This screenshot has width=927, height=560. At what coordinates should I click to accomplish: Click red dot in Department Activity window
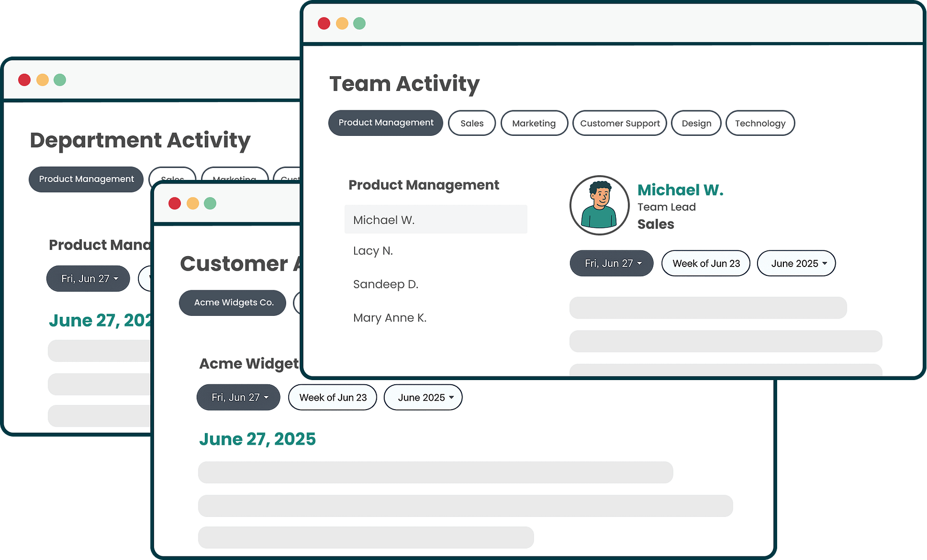24,80
